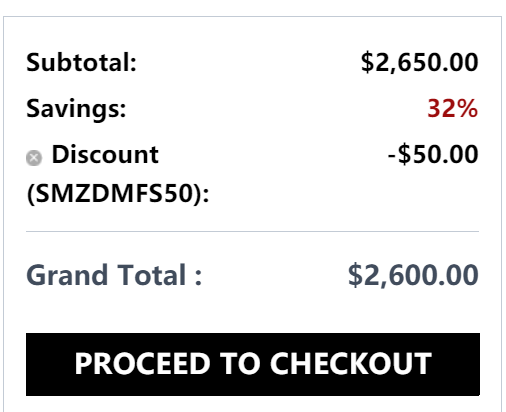Click the divider line above Grand Total

click(252, 231)
